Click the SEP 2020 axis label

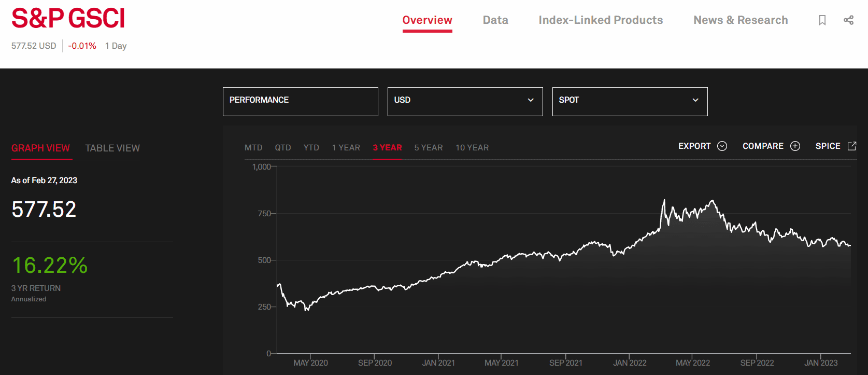[x=375, y=363]
